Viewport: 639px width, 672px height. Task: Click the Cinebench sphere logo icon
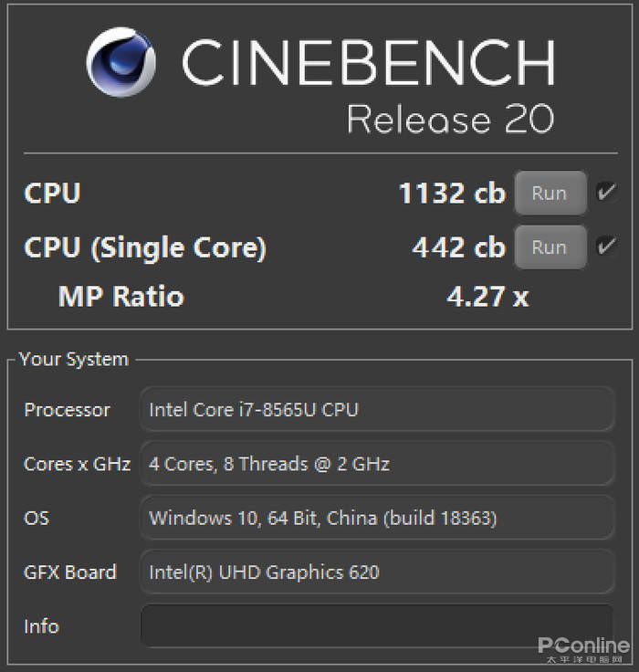click(x=120, y=62)
